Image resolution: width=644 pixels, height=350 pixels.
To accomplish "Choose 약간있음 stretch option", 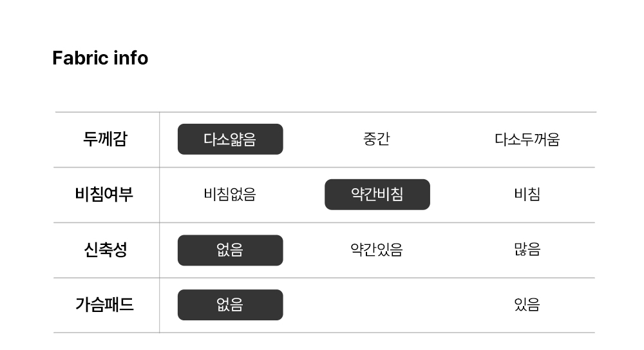I will [x=377, y=250].
